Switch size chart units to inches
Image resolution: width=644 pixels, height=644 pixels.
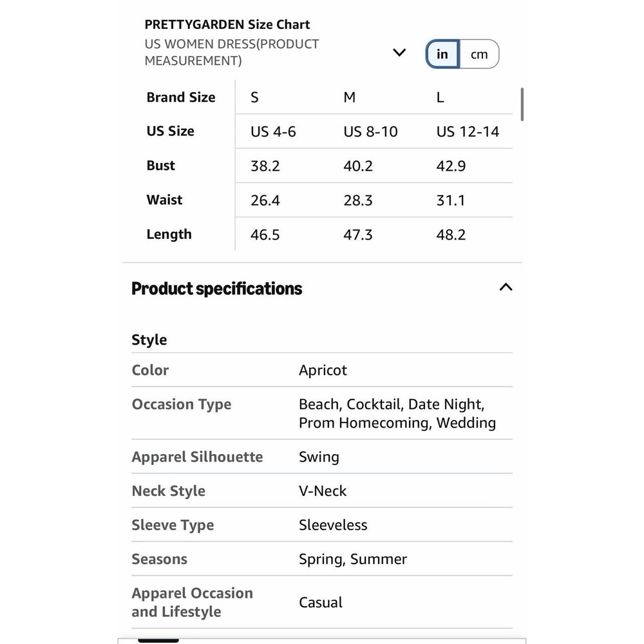click(x=442, y=54)
